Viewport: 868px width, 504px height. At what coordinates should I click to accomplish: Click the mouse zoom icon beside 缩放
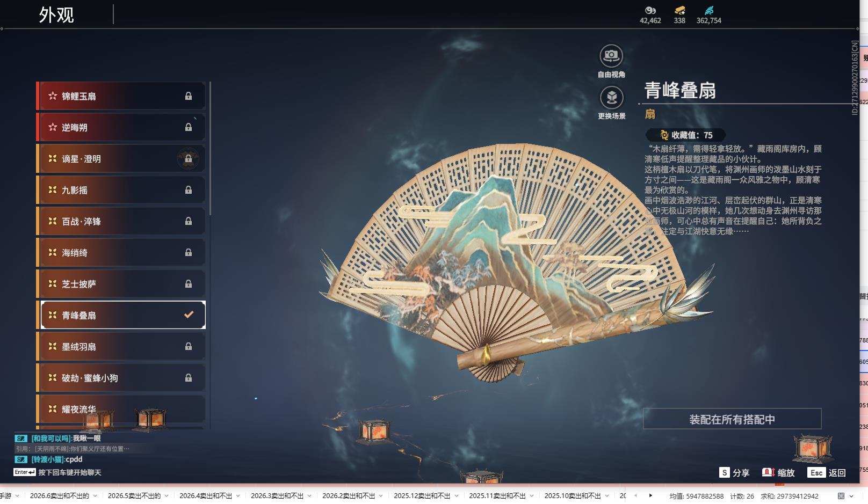click(768, 472)
